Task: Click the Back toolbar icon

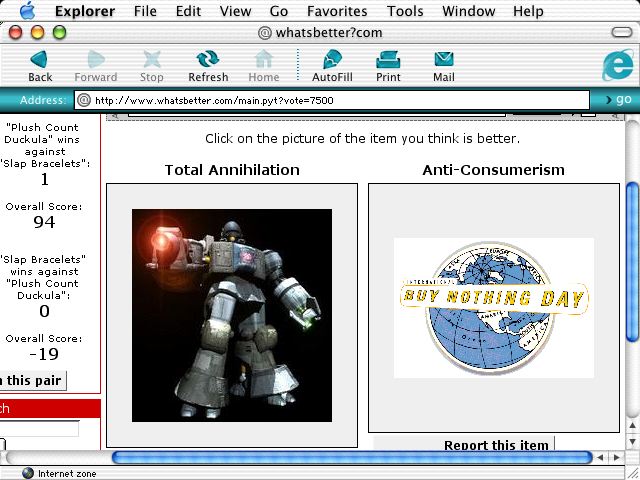Action: point(39,60)
